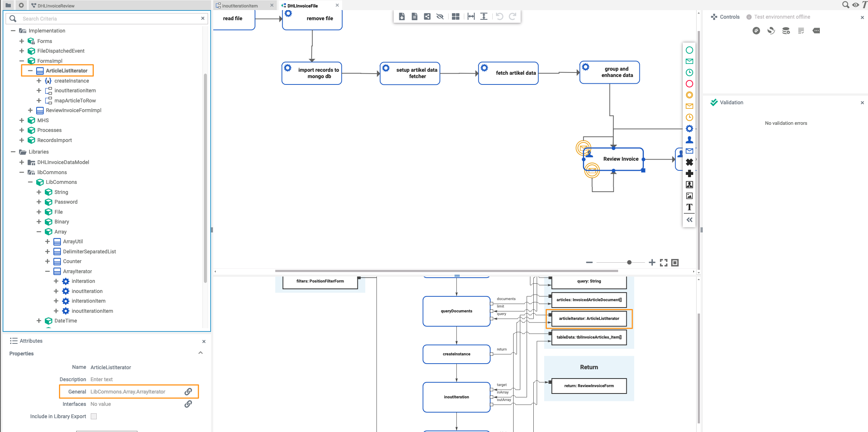The height and width of the screenshot is (432, 868).
Task: Expand the Processes node in the tree
Action: (x=21, y=130)
